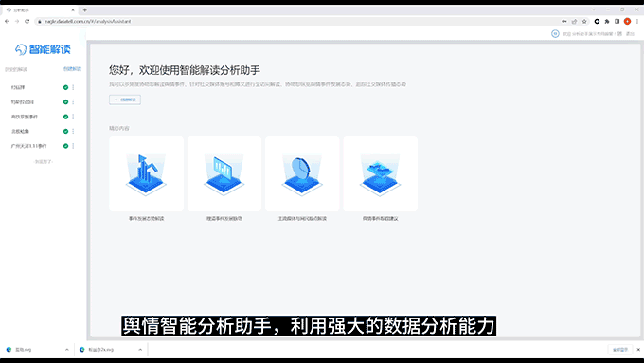The height and width of the screenshot is (363, 644).
Task: Click green check status on first history entry
Action: click(x=65, y=87)
